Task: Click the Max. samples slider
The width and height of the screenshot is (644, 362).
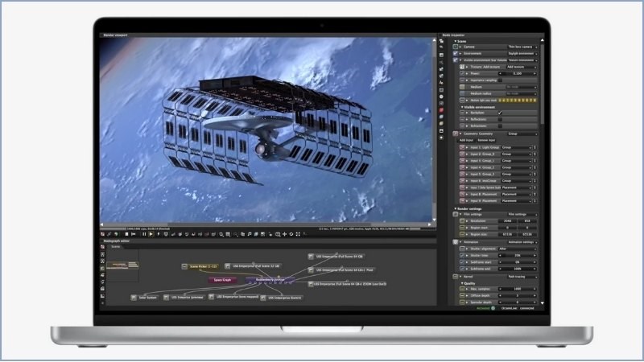Action: [x=518, y=289]
